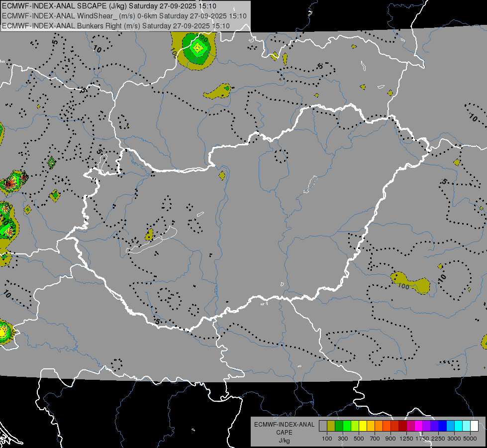Click the 1250 value under the color scale

[x=406, y=439]
